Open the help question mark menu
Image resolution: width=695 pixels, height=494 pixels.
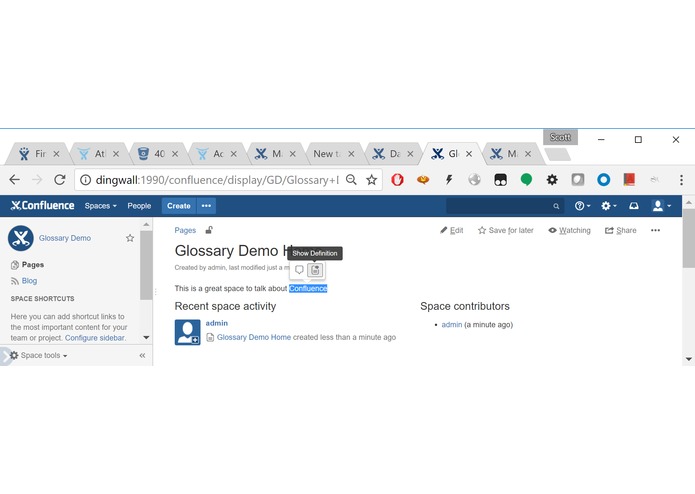582,206
